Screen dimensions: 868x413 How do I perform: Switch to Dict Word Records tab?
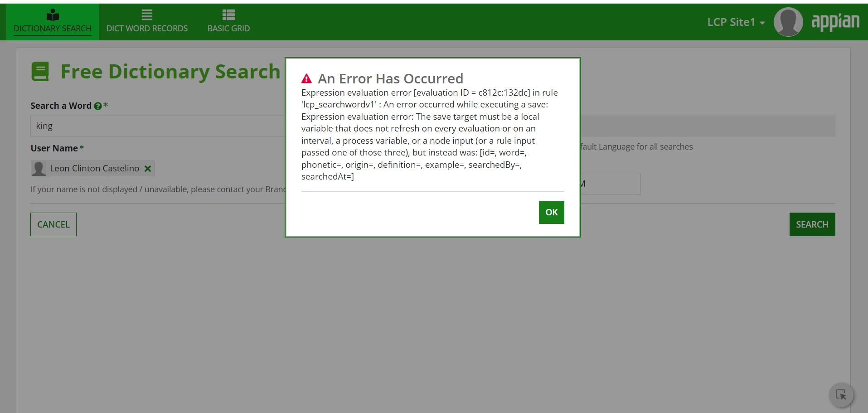pyautogui.click(x=147, y=22)
